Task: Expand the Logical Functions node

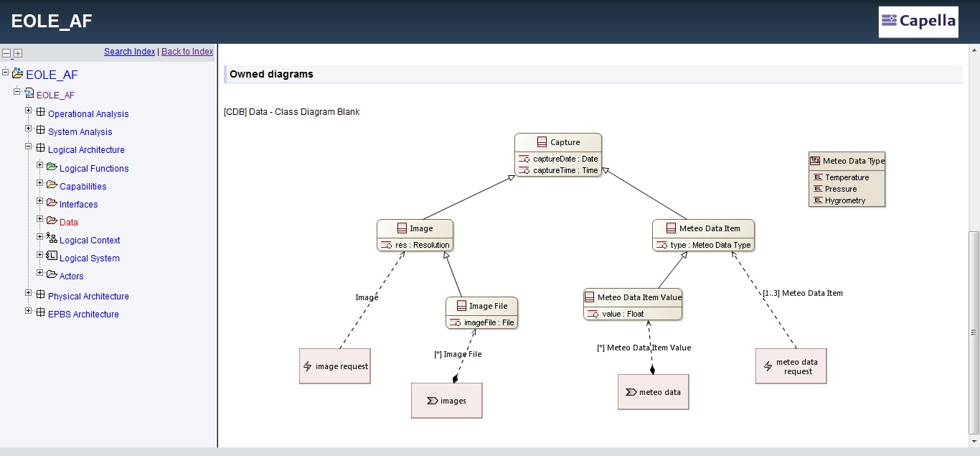Action: click(x=40, y=165)
